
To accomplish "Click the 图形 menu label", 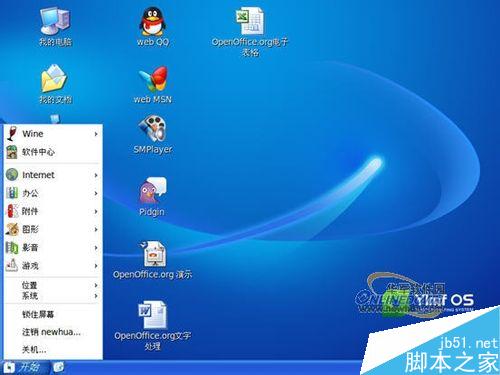I will [x=30, y=229].
